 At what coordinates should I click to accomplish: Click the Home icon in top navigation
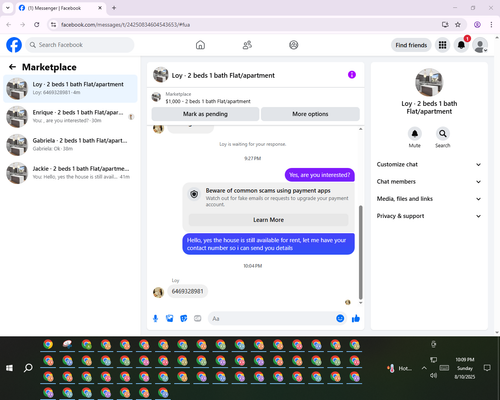point(200,45)
